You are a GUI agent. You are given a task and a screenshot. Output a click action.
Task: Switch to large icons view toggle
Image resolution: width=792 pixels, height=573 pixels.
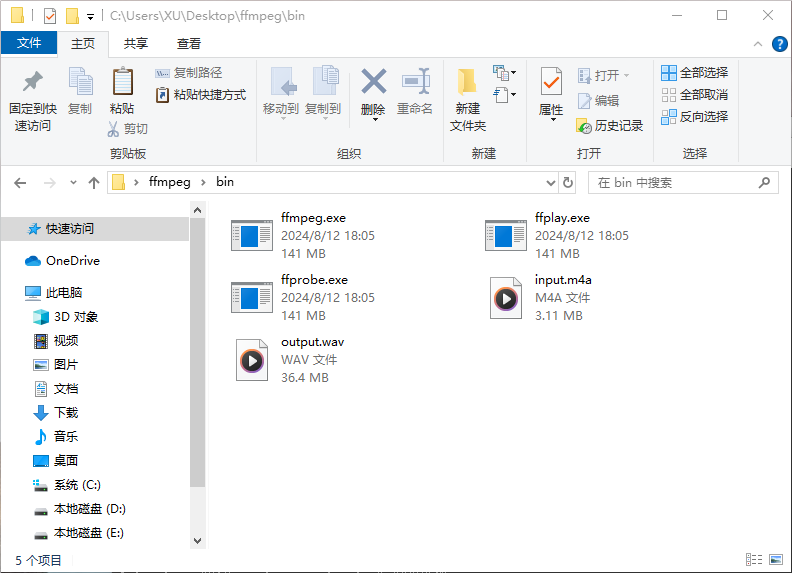(x=774, y=560)
